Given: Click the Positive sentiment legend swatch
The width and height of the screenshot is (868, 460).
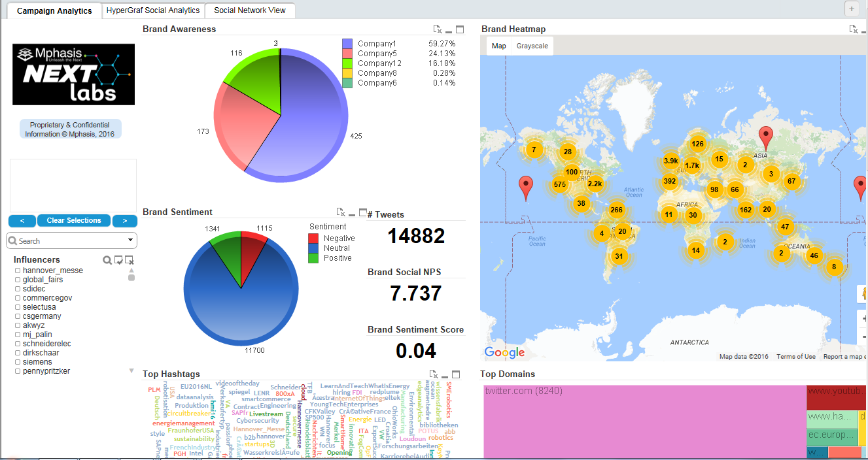Looking at the screenshot, I should coord(313,258).
